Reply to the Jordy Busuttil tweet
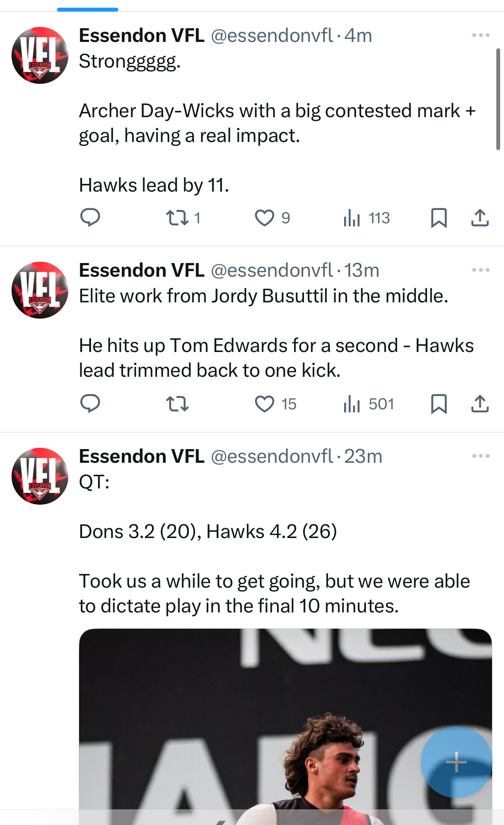This screenshot has height=825, width=504. tap(90, 404)
